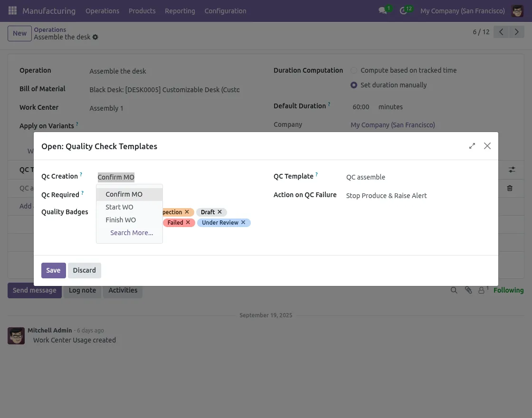Choose Start WO from dropdown list
The height and width of the screenshot is (418, 532).
point(129,207)
